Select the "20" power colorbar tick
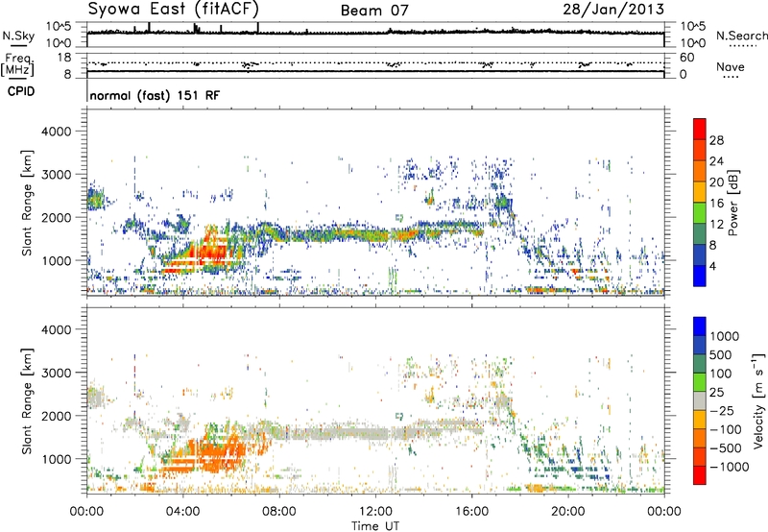768x532 pixels. tap(716, 182)
